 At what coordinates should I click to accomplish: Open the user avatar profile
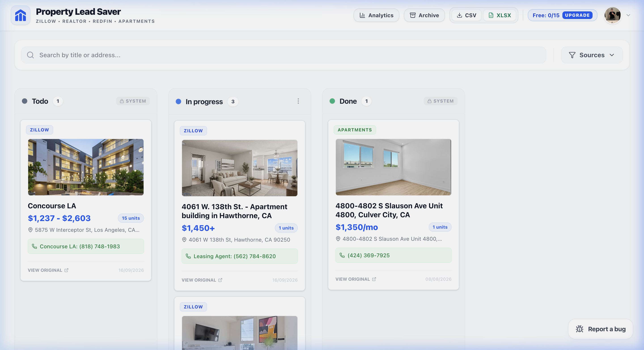(612, 15)
